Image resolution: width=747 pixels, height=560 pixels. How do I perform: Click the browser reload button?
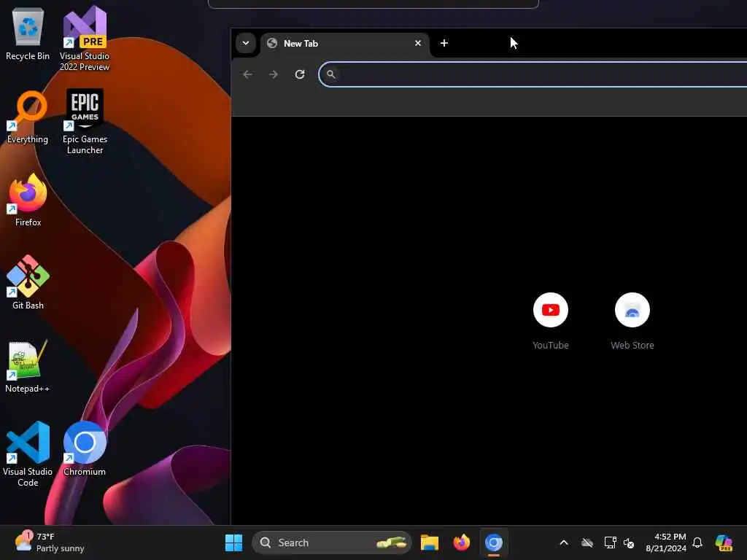300,74
